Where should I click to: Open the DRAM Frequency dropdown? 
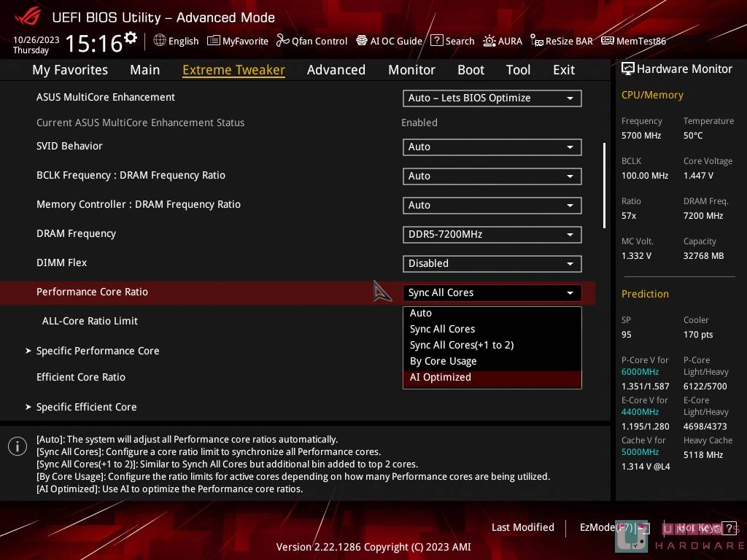[492, 234]
